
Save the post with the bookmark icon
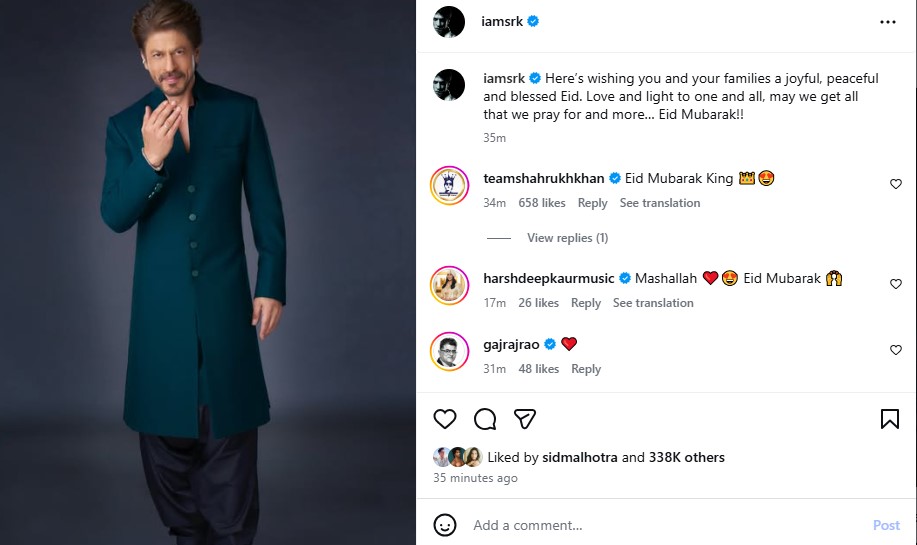click(889, 419)
